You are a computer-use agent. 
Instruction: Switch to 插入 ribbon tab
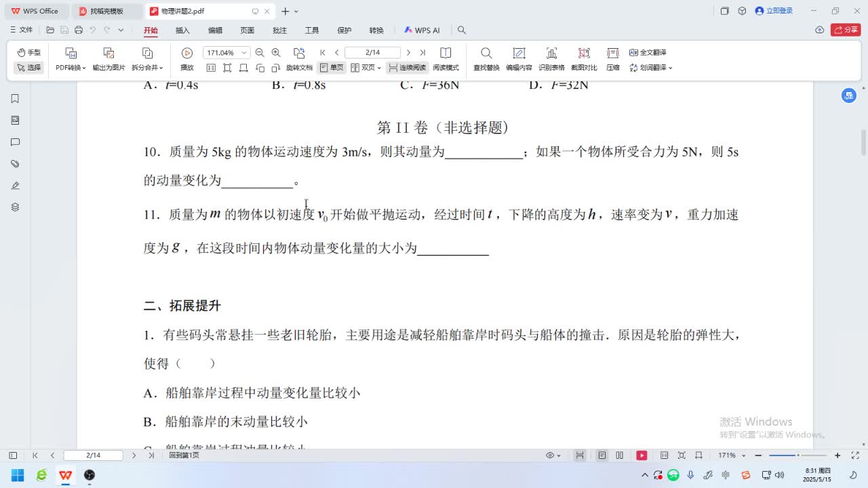182,30
